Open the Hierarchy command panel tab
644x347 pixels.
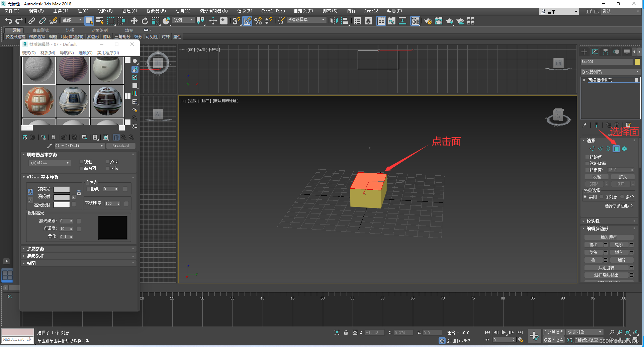click(605, 52)
